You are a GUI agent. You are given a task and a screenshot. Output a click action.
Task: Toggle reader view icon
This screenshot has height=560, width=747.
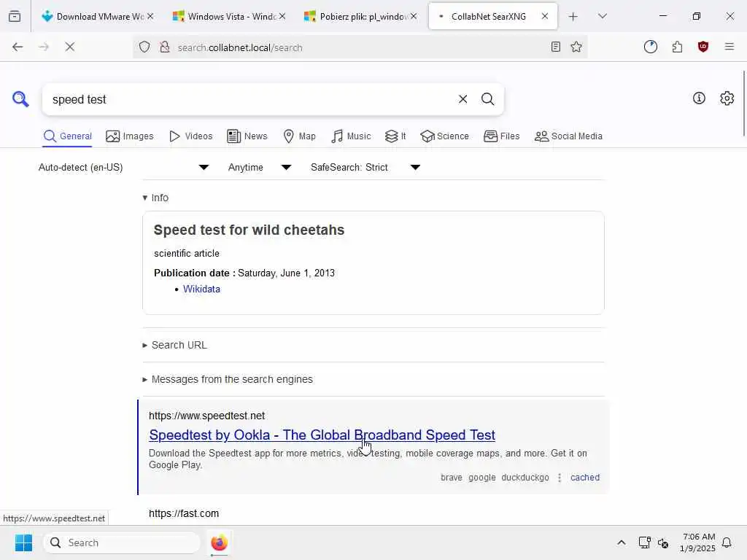555,47
